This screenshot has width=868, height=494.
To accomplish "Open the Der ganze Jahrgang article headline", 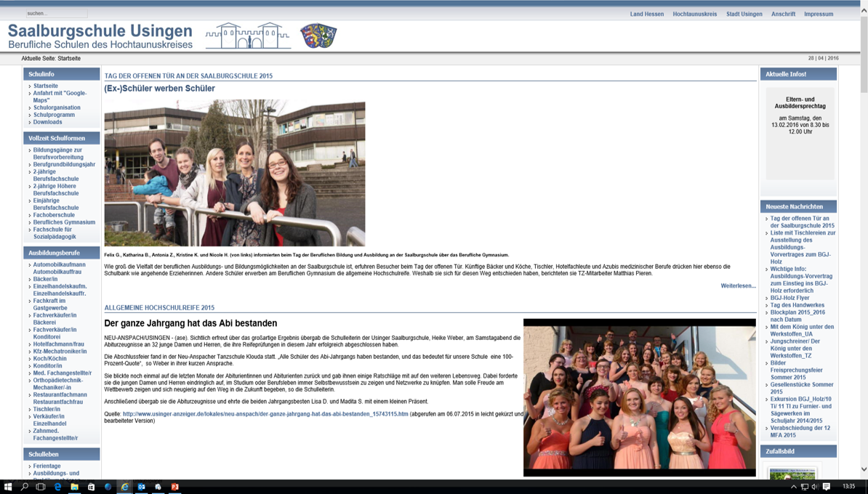I will pos(190,323).
